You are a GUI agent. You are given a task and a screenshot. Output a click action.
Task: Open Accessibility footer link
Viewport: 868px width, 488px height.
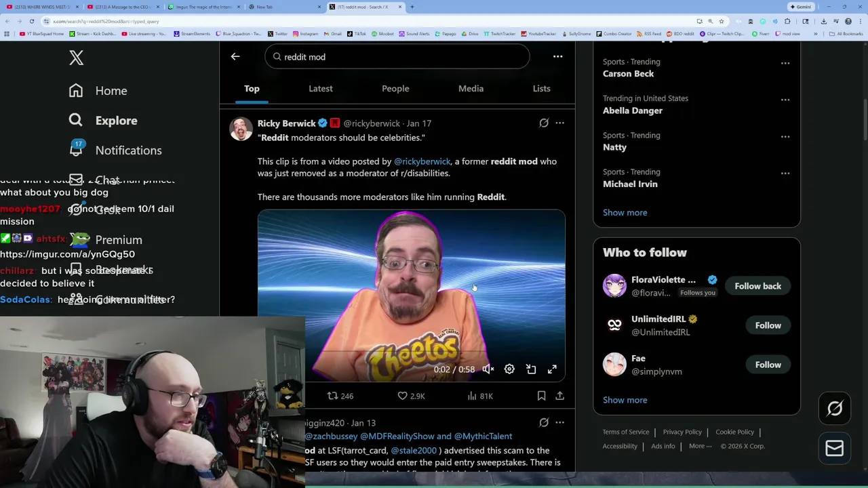click(x=620, y=446)
